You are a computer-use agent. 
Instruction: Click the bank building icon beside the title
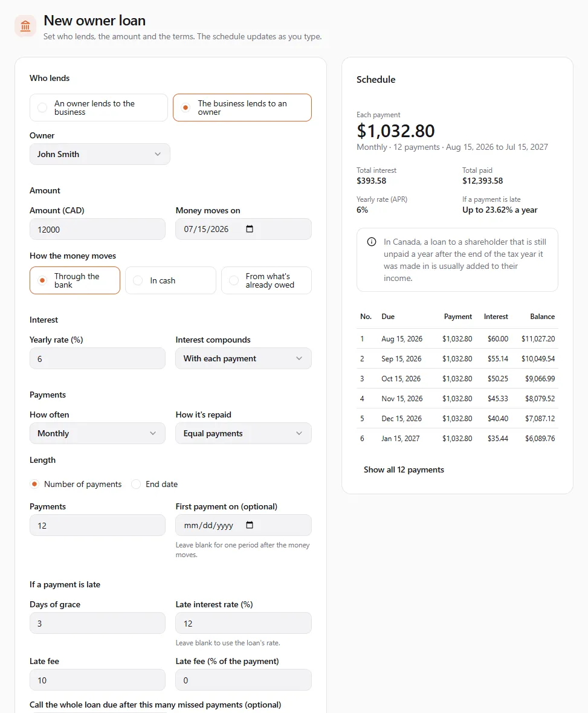click(x=25, y=26)
